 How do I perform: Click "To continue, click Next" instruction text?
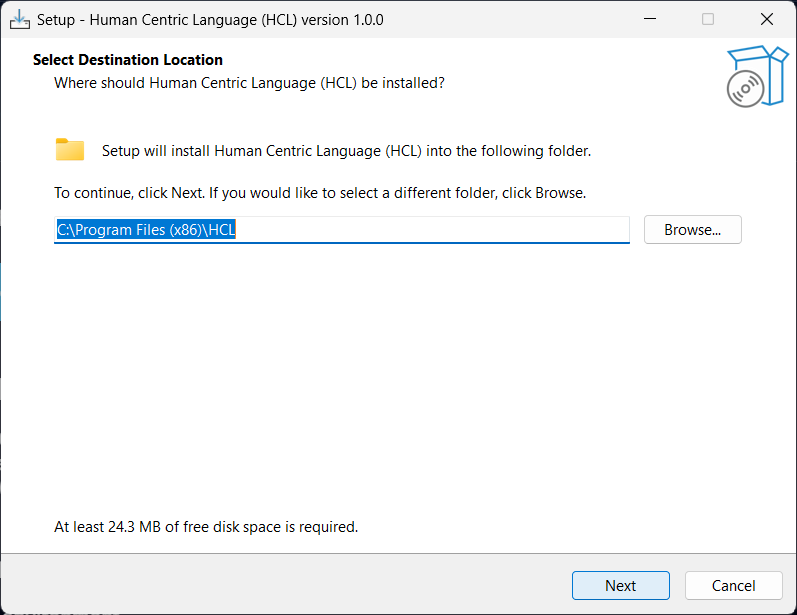(320, 193)
